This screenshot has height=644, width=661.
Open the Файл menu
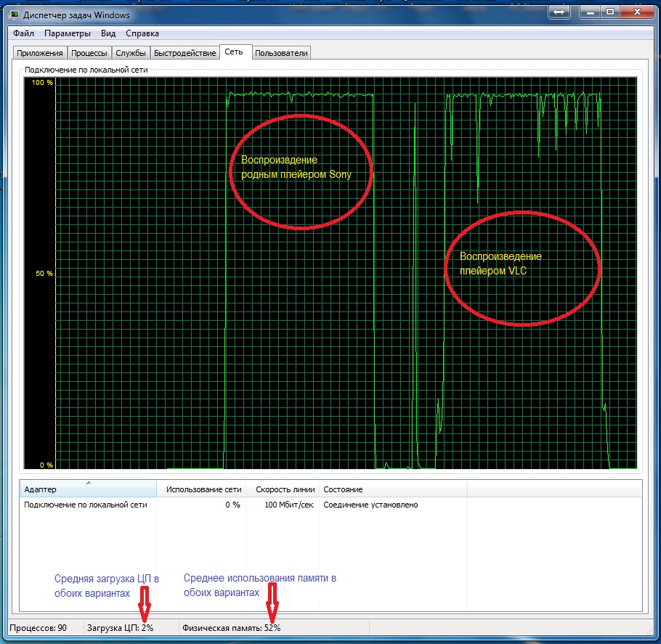pyautogui.click(x=23, y=33)
